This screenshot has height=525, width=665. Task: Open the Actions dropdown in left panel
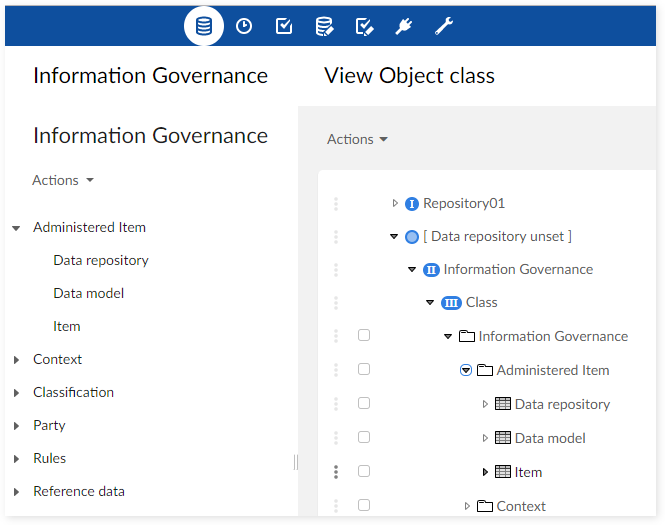click(63, 181)
